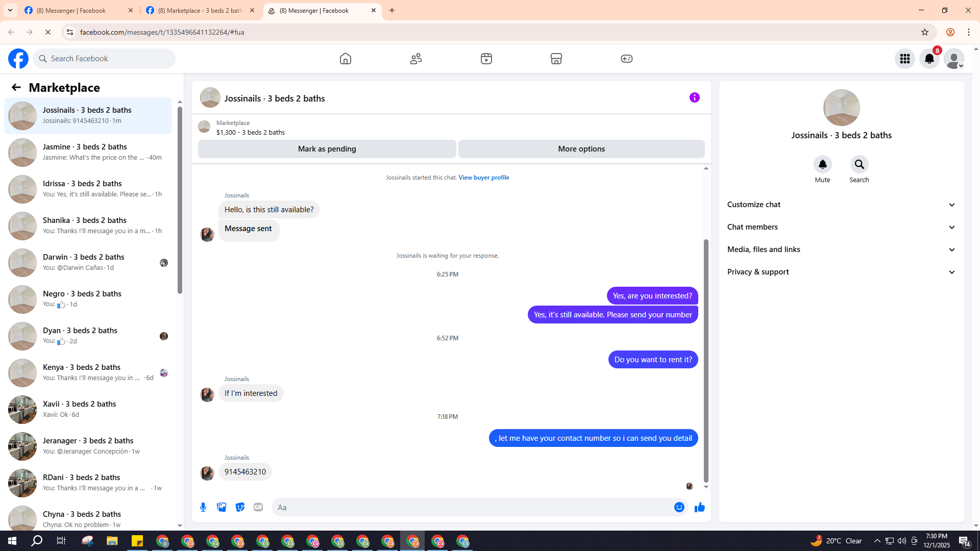
Task: Expand Media, files and links section
Action: click(841, 249)
